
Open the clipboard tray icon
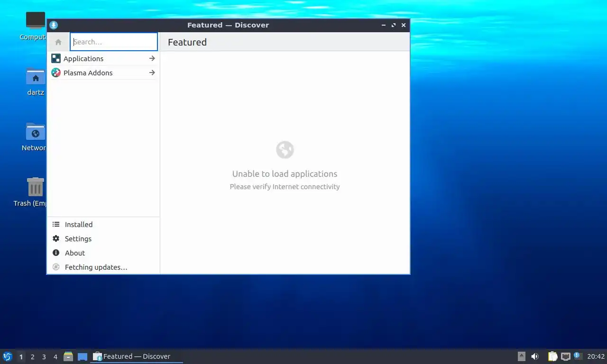point(552,356)
